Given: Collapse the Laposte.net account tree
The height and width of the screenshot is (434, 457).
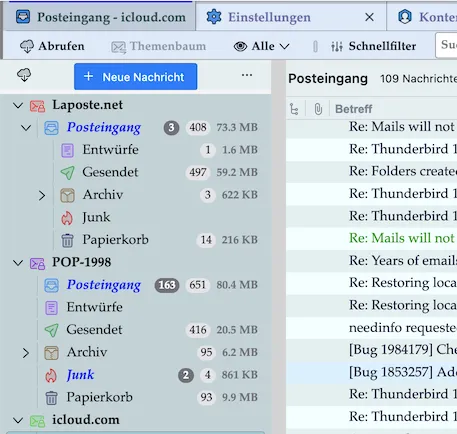Looking at the screenshot, I should point(18,106).
